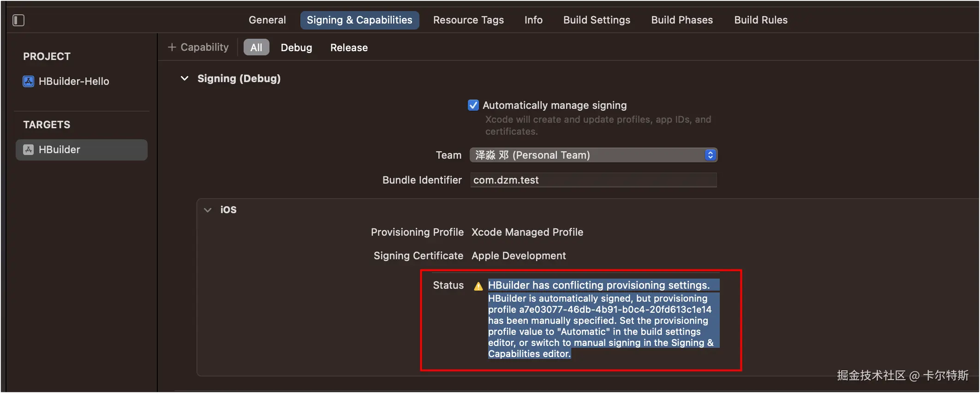Click the HBuilder target app icon

[x=29, y=150]
